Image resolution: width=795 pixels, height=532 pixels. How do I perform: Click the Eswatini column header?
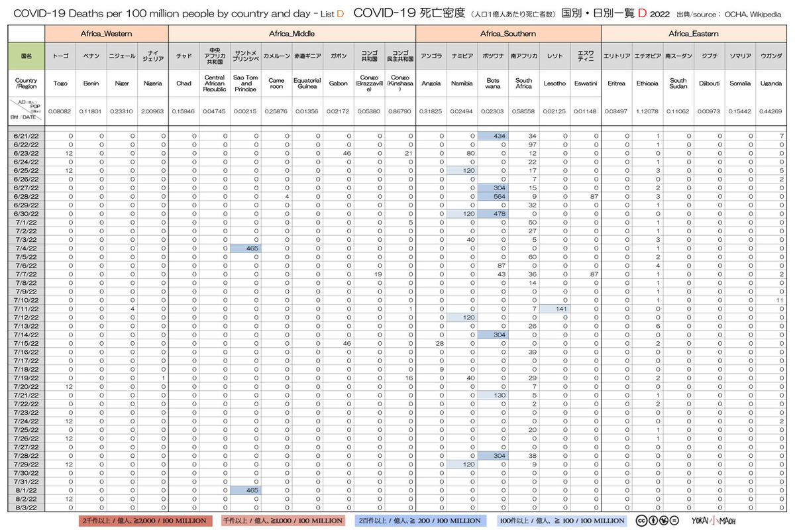[586, 83]
